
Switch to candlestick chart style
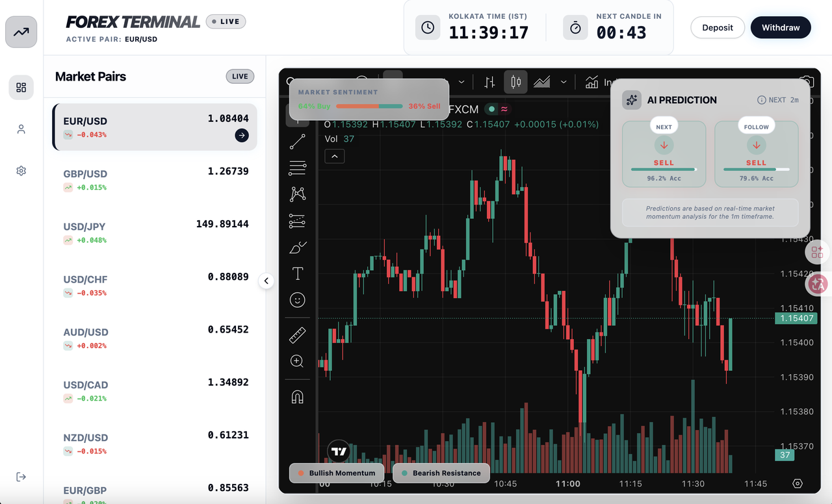tap(516, 82)
